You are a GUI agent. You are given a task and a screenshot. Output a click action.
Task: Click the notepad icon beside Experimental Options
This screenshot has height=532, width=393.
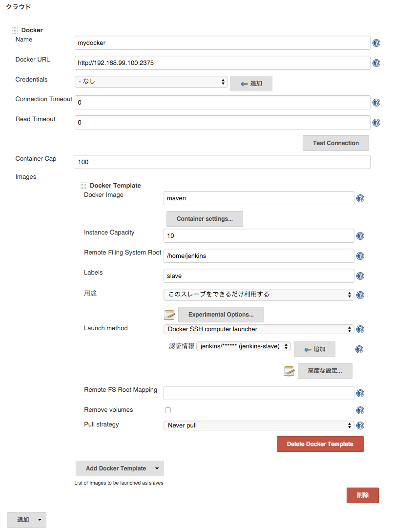(x=168, y=314)
